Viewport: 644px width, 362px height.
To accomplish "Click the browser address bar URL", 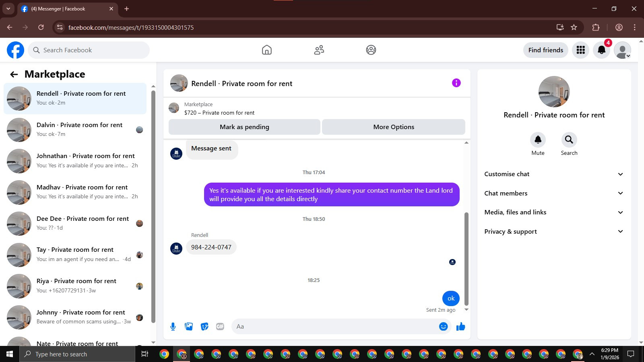I will click(131, 27).
